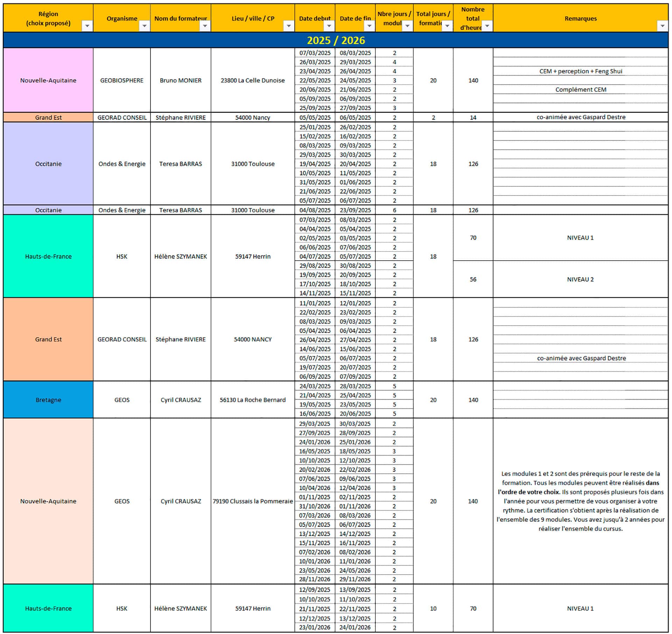672x634 pixels.
Task: Select the Remarques column header
Action: point(581,18)
